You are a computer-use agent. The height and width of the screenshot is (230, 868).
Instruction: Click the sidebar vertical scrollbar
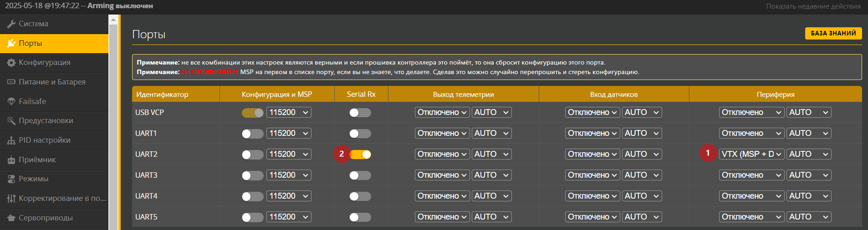113,122
